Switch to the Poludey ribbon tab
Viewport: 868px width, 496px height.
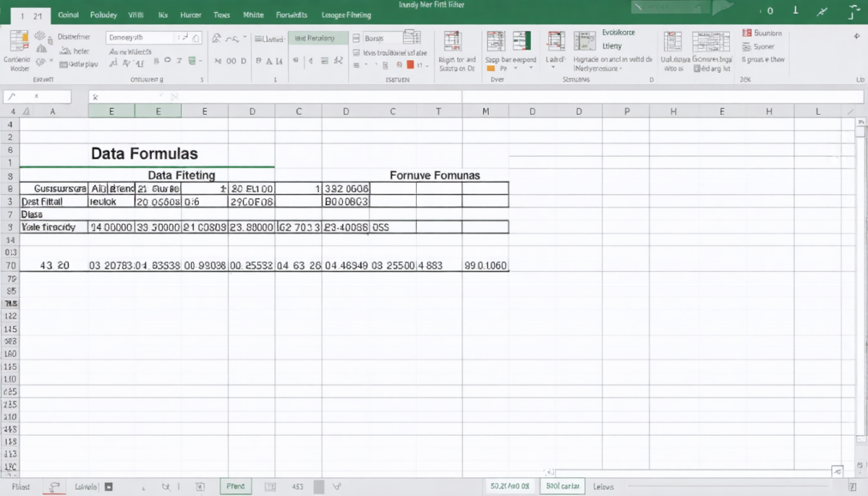coord(103,14)
